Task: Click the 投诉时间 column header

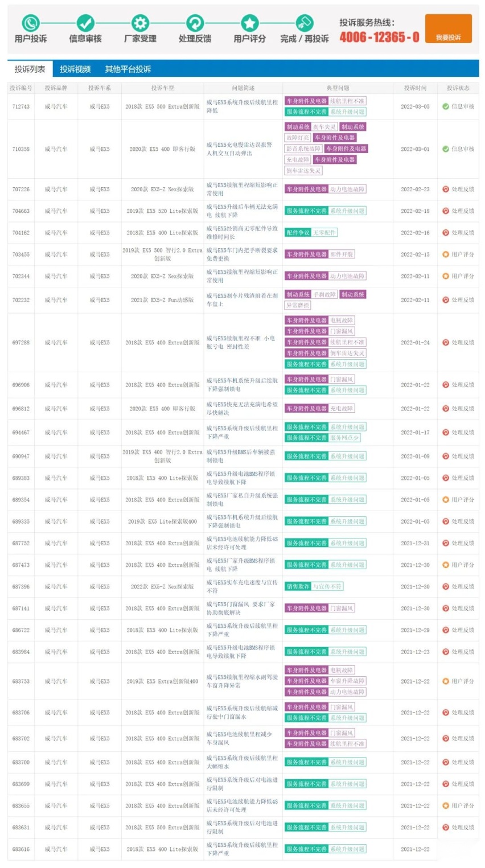Action: point(415,88)
